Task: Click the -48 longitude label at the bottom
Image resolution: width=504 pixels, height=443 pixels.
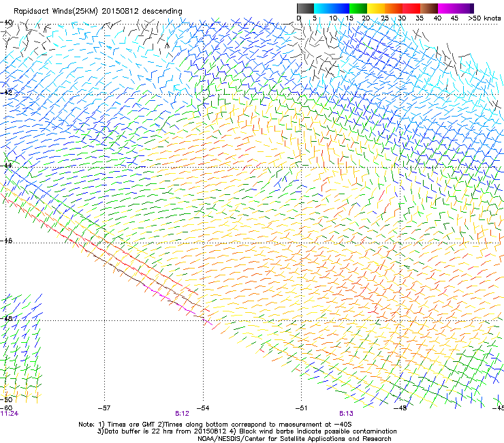Action: pyautogui.click(x=400, y=408)
